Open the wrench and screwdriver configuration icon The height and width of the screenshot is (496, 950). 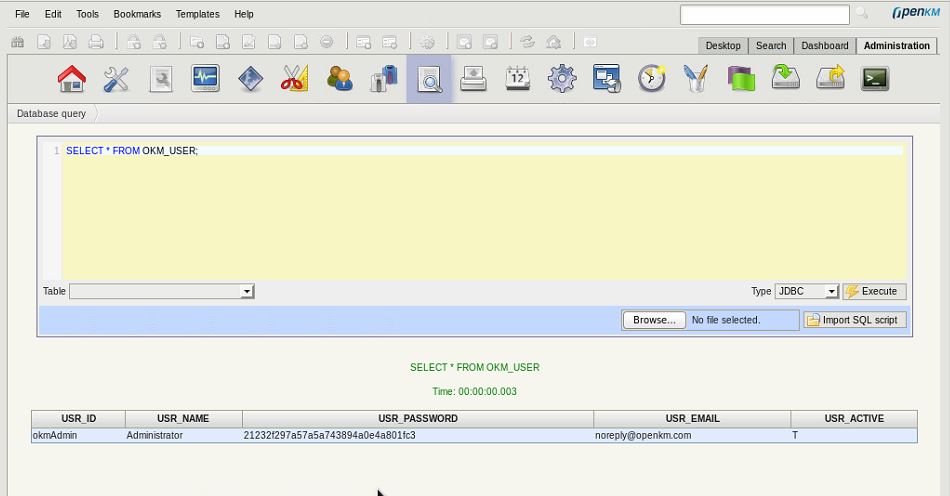pos(116,79)
